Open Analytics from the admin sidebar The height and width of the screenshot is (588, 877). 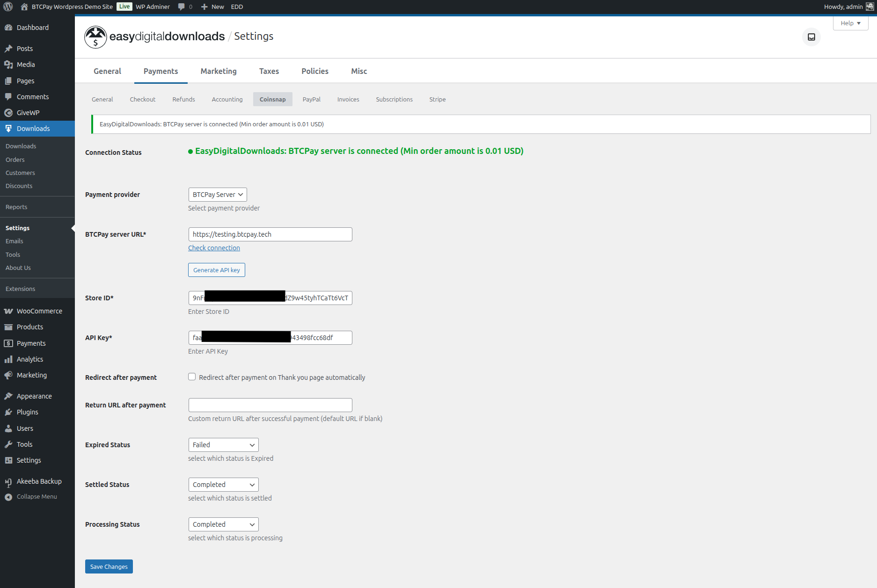[29, 359]
